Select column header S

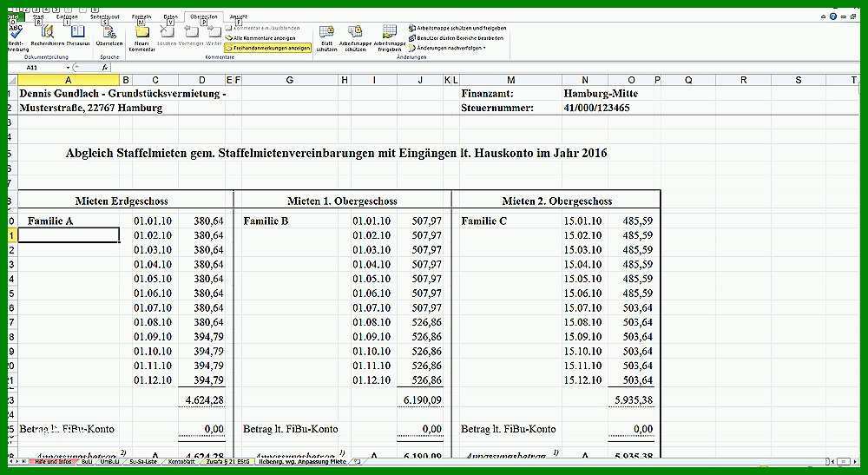(x=799, y=80)
